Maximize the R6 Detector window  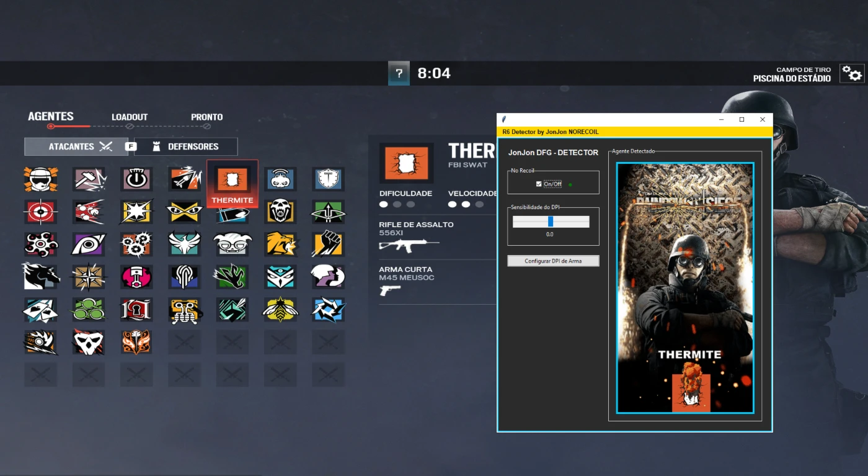point(742,119)
